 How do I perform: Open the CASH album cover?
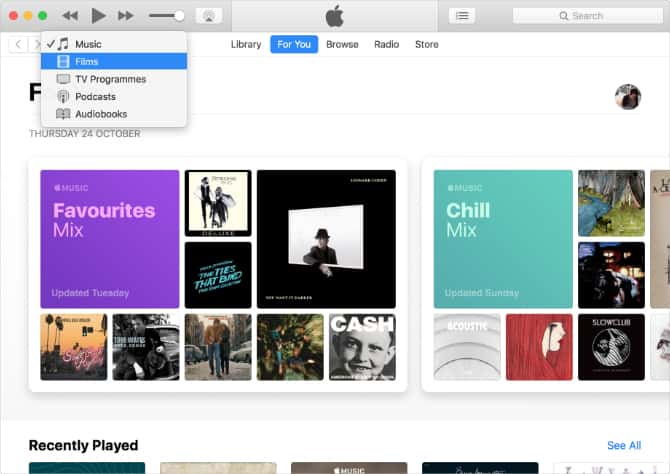(x=362, y=347)
